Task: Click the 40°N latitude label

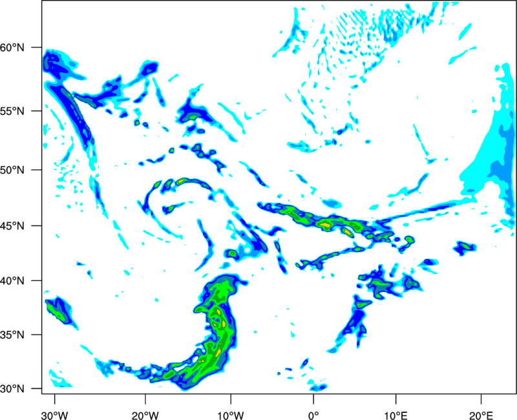Action: click(12, 281)
